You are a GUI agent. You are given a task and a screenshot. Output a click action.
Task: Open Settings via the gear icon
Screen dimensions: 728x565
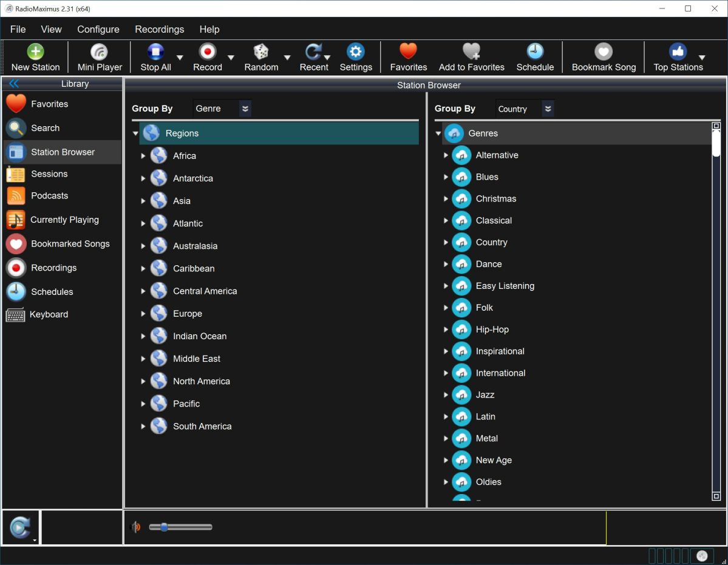pyautogui.click(x=356, y=52)
